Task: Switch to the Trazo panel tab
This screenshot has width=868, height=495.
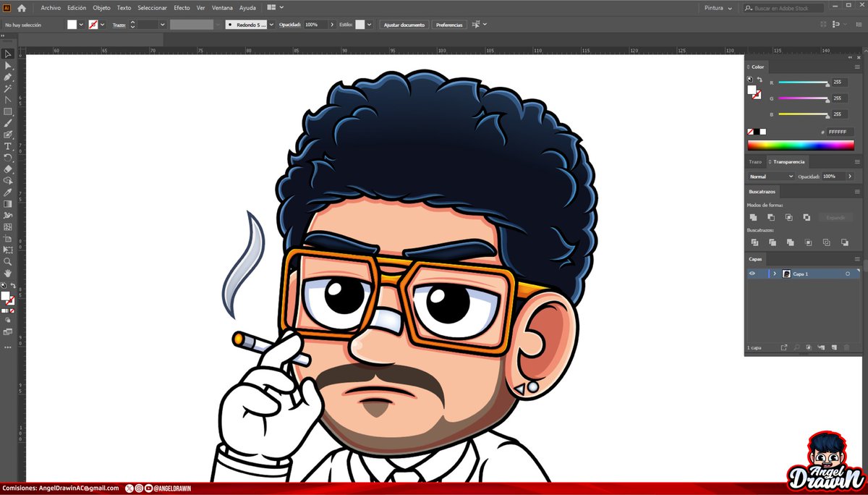Action: click(x=755, y=161)
